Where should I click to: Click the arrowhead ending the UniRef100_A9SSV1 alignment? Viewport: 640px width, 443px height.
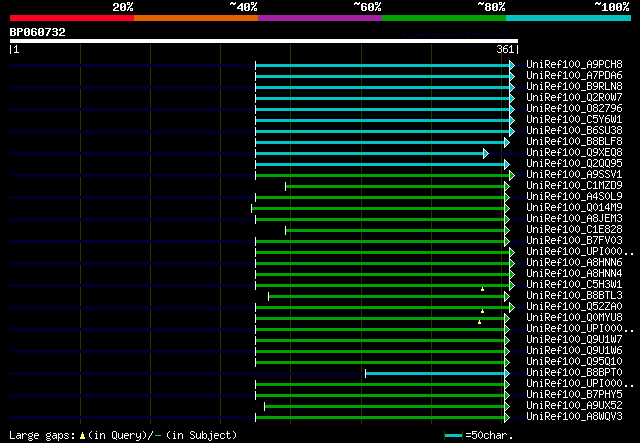click(x=512, y=176)
